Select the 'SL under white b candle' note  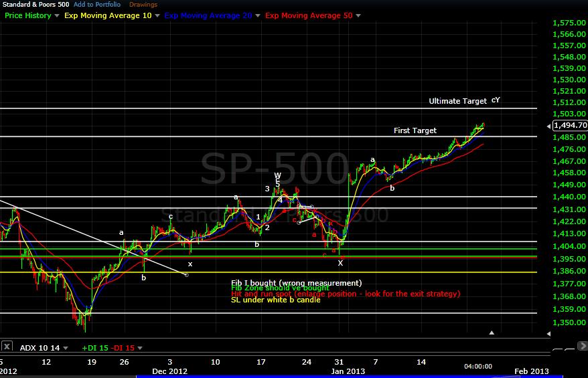coord(276,300)
